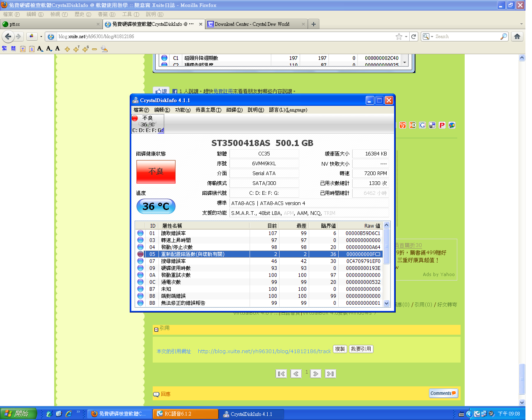Click the tab-groups button beside forward arrow

click(x=32, y=37)
